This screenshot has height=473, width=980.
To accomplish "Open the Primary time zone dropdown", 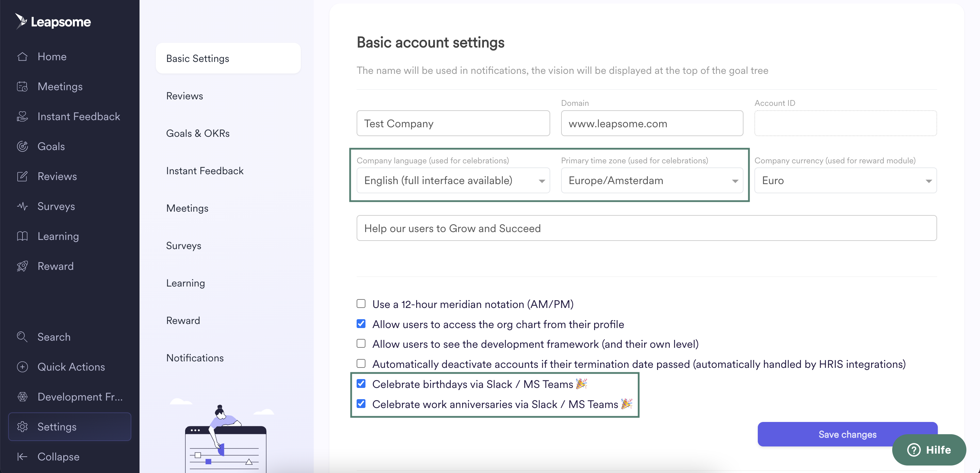I will 652,180.
